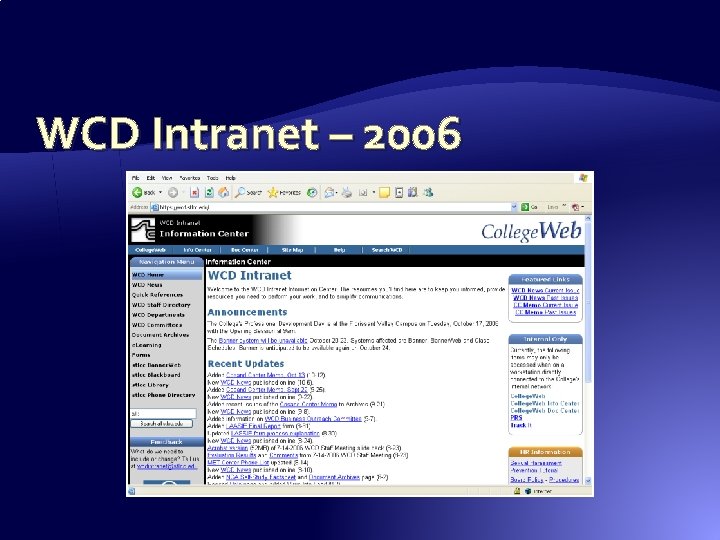Open the Back button history dropdown arrow

point(160,193)
